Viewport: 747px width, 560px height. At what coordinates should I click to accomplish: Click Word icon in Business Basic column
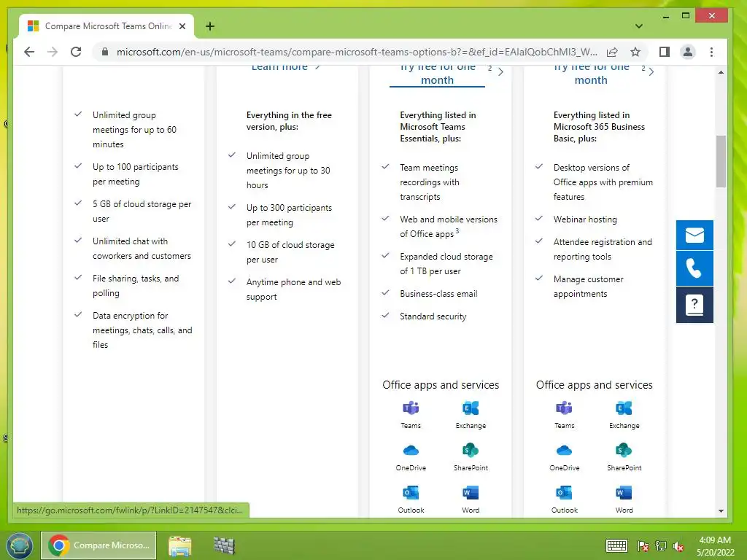471,492
